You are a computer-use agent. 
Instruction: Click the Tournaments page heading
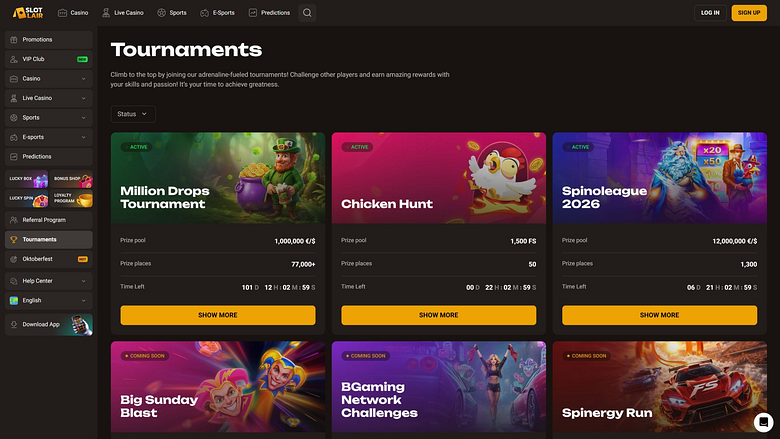(187, 50)
